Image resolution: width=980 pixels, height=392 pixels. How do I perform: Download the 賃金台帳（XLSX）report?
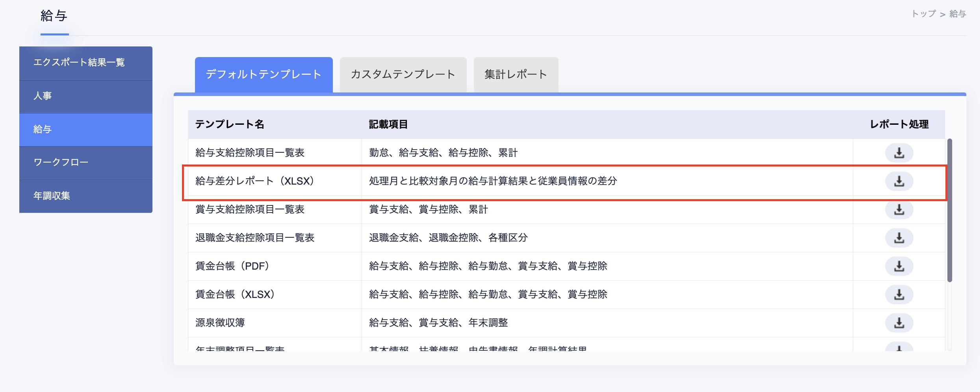click(899, 294)
